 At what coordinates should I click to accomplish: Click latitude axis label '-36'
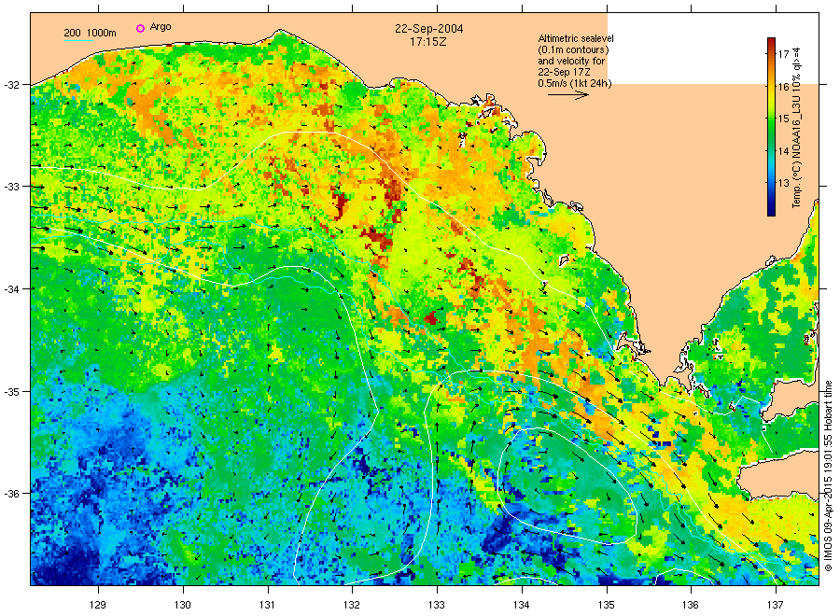10,494
